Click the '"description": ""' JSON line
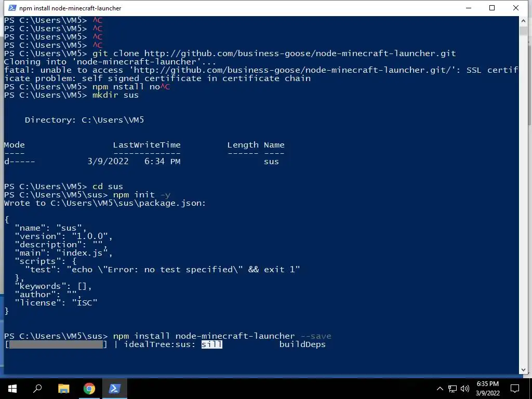This screenshot has width=532, height=399. [61, 245]
